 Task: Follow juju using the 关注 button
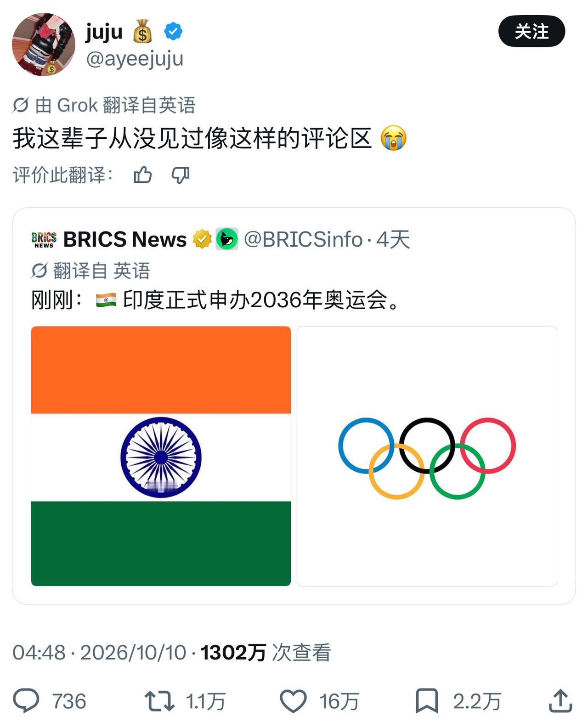click(531, 32)
